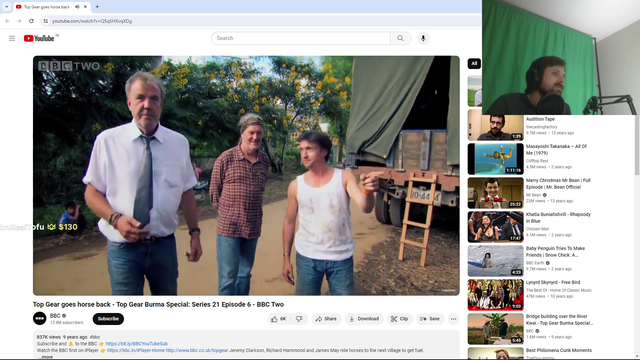Go back with browser back arrow
This screenshot has width=640, height=360.
[x=7, y=21]
